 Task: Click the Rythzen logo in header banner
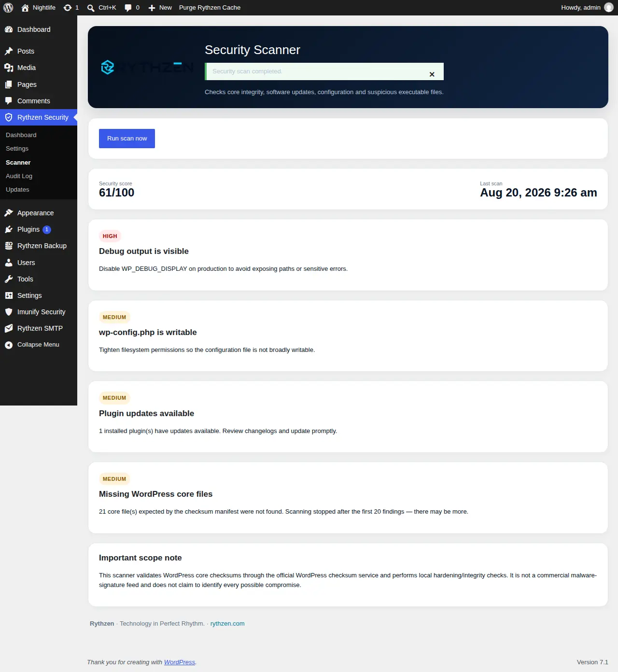click(147, 67)
